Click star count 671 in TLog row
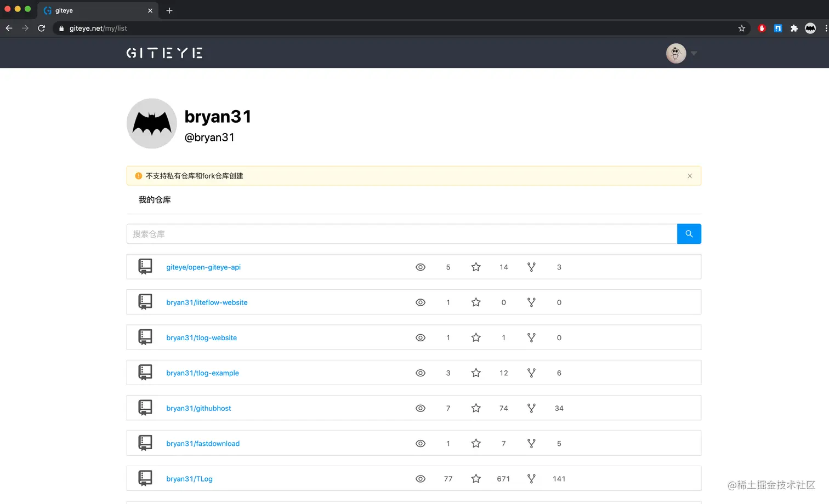This screenshot has height=504, width=829. point(503,479)
